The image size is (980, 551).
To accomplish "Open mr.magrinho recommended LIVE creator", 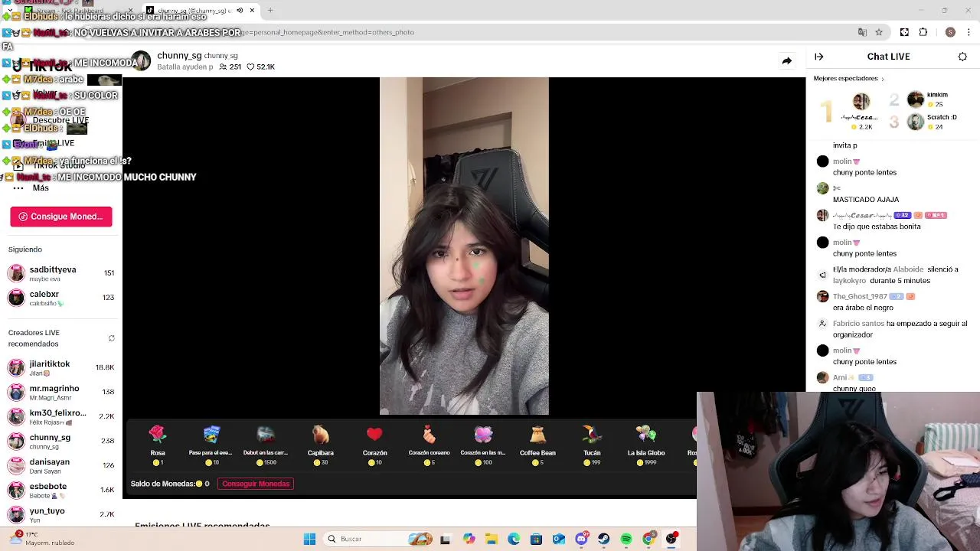I will click(60, 392).
